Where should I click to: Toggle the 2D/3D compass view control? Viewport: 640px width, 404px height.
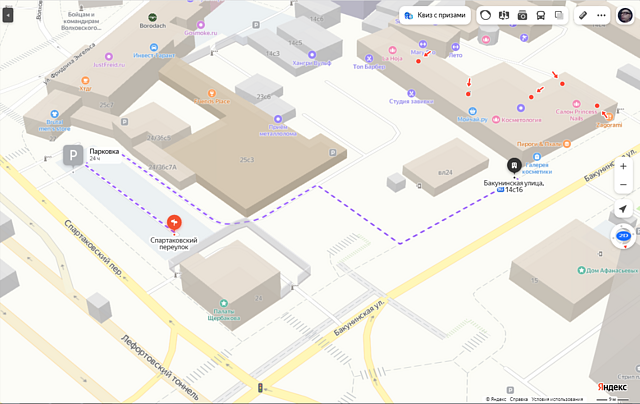(x=623, y=237)
